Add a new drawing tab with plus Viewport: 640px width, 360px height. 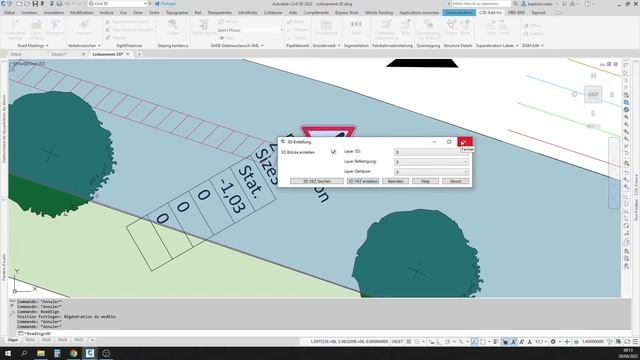[x=139, y=54]
